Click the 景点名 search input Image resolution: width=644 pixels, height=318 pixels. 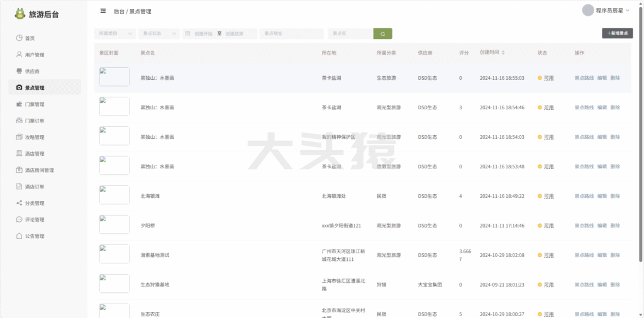click(350, 34)
